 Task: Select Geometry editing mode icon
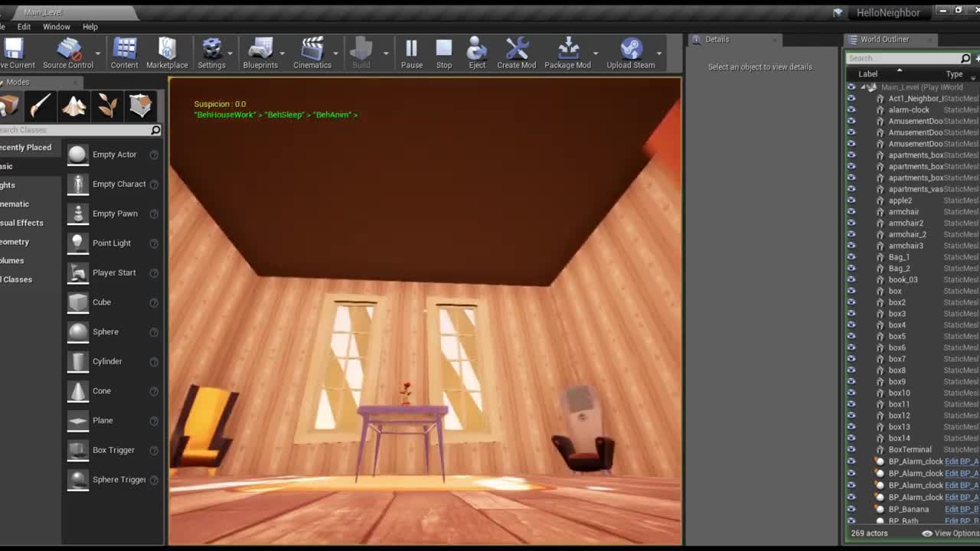point(140,106)
